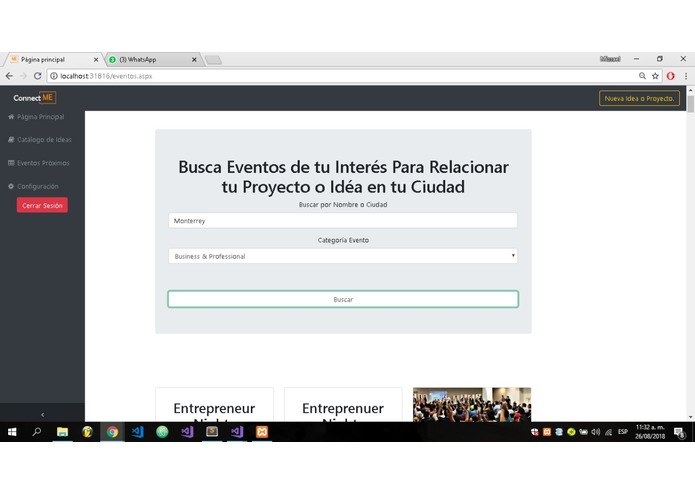Image resolution: width=695 pixels, height=494 pixels.
Task: Bookmark this page with the star icon
Action: (655, 76)
